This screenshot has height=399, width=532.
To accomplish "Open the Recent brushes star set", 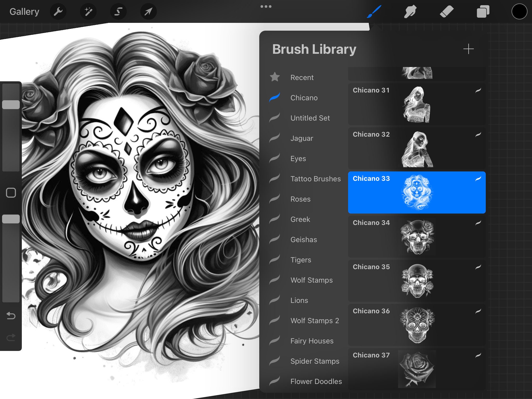I will click(x=302, y=77).
